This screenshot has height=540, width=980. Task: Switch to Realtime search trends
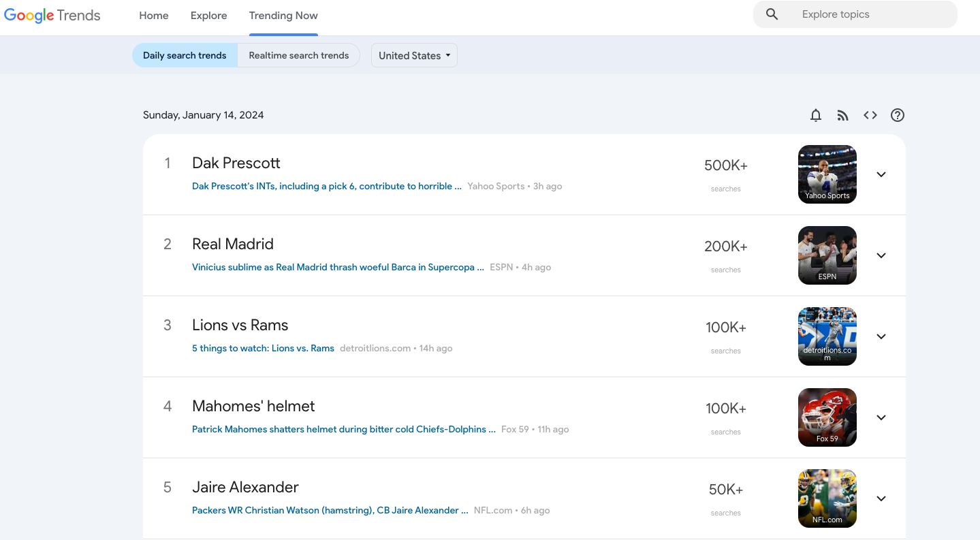(x=298, y=56)
